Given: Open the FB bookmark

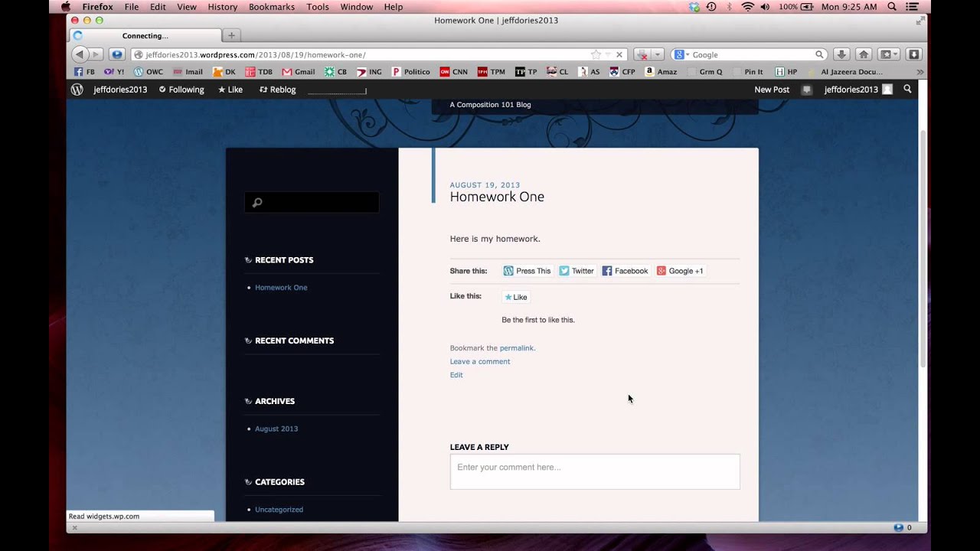Looking at the screenshot, I should pos(84,72).
